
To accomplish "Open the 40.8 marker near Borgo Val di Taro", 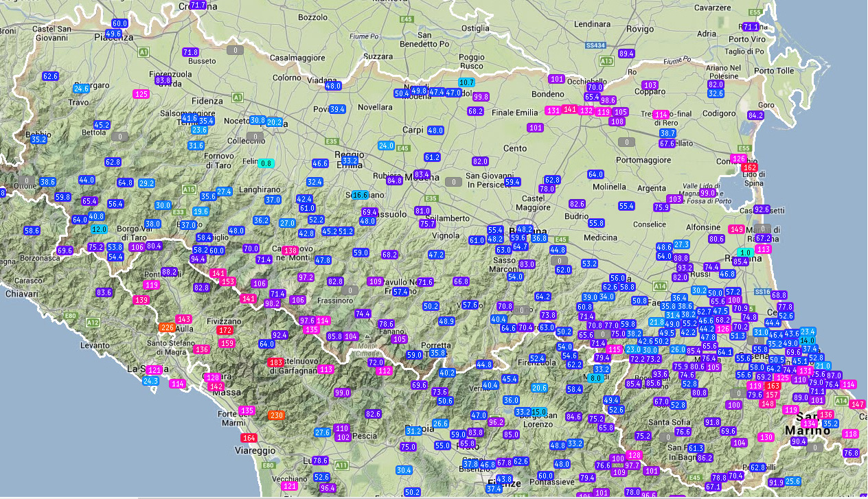I will pos(97,216).
